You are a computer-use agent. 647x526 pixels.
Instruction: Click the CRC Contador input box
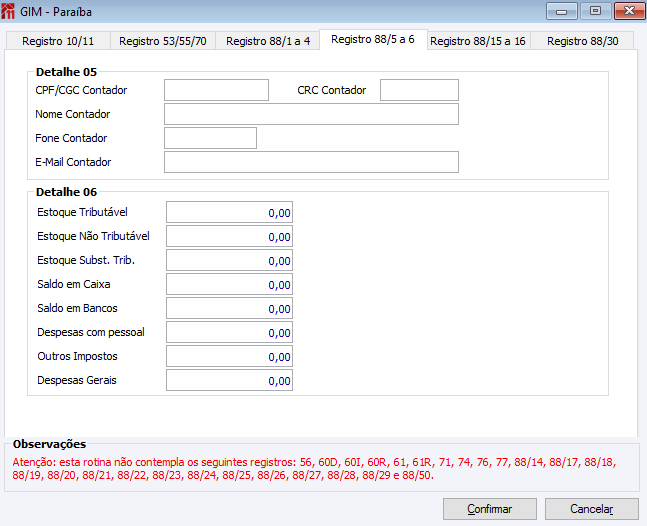419,90
